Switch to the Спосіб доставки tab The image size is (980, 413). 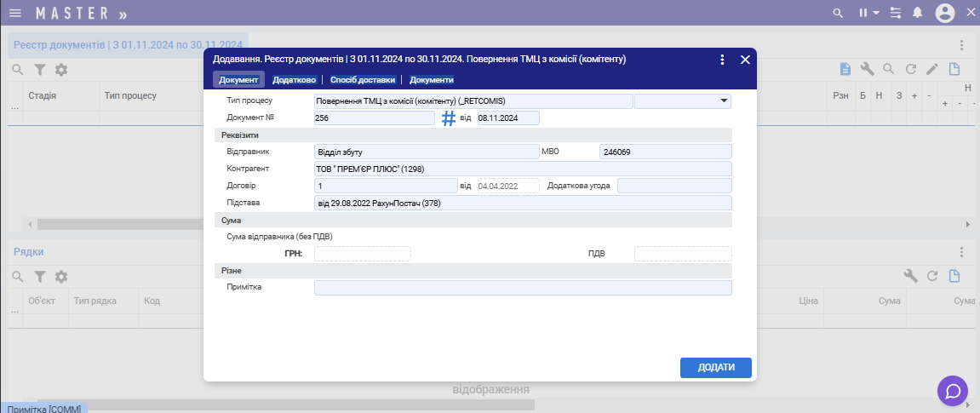coord(363,79)
